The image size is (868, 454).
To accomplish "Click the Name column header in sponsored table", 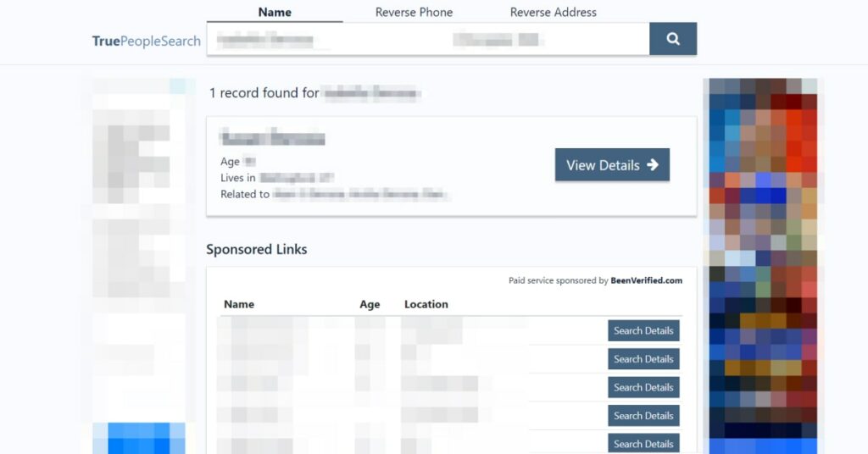I will point(239,304).
